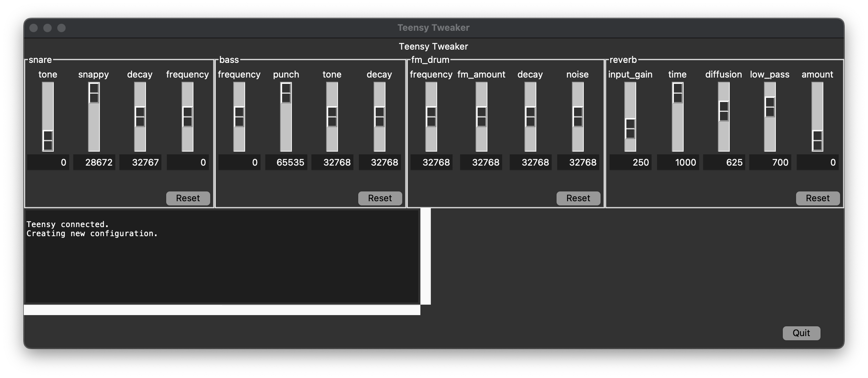
Task: Click the log console vertical scrollbar
Action: coord(426,256)
